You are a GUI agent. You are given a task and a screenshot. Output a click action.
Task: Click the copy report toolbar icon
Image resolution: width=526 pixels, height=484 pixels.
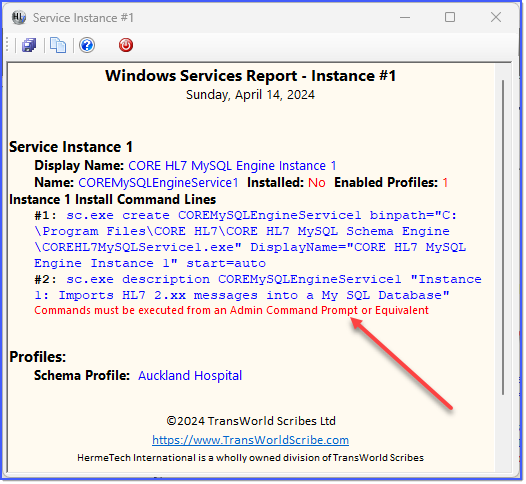tap(58, 45)
